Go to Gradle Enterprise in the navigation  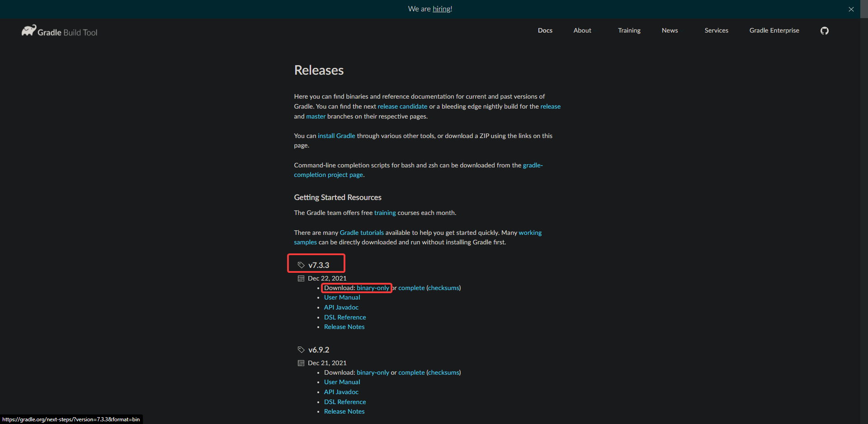click(x=774, y=30)
